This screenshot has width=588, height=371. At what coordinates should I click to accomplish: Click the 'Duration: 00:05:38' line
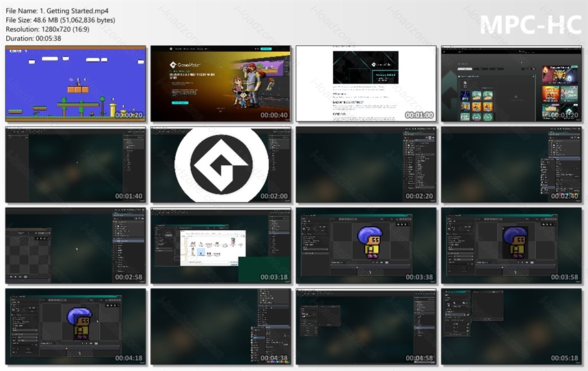pos(34,38)
